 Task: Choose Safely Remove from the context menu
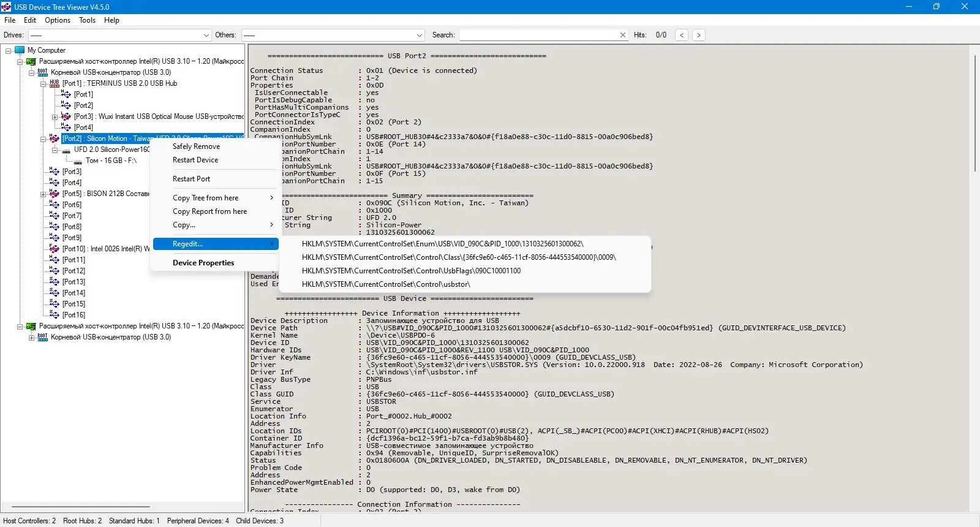coord(214,146)
